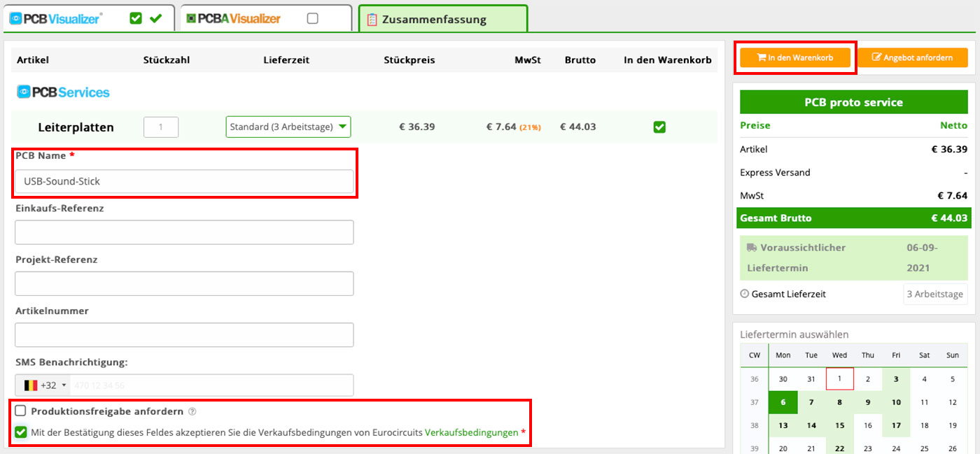The height and width of the screenshot is (454, 980).
Task: Click the help icon beside Produktionsfreigabe anfordern
Action: point(192,412)
